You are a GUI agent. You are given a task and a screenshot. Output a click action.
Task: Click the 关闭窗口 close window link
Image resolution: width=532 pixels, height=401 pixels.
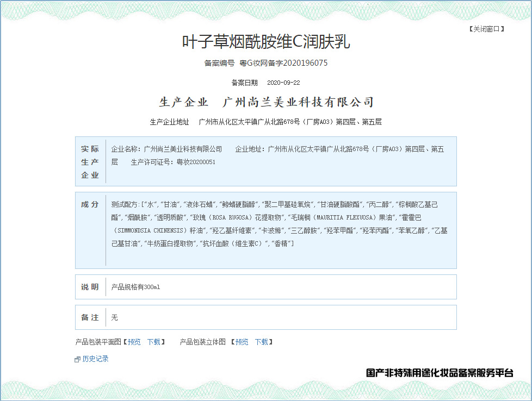[486, 29]
